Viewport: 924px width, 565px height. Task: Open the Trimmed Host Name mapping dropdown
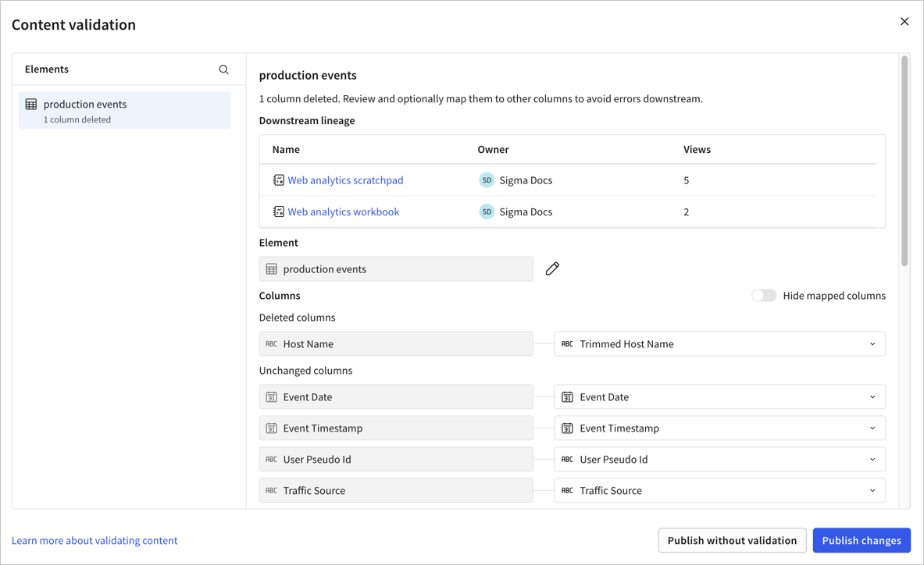pyautogui.click(x=873, y=343)
